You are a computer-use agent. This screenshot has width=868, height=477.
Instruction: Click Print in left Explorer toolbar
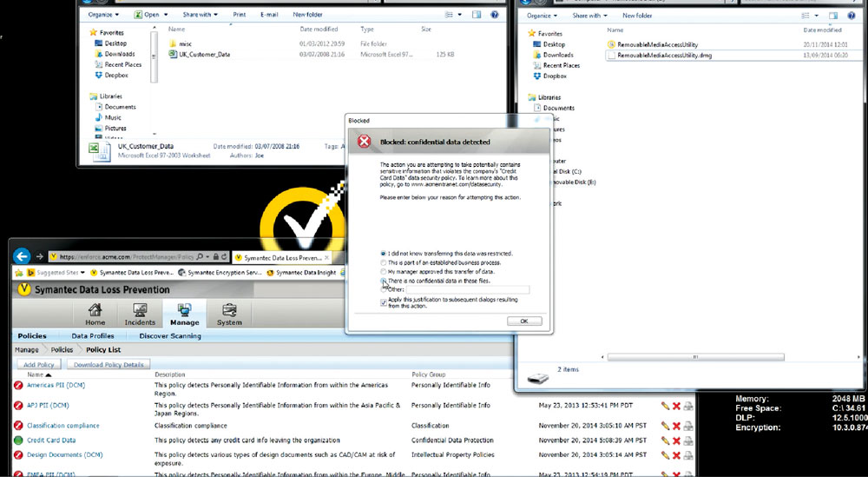[240, 15]
